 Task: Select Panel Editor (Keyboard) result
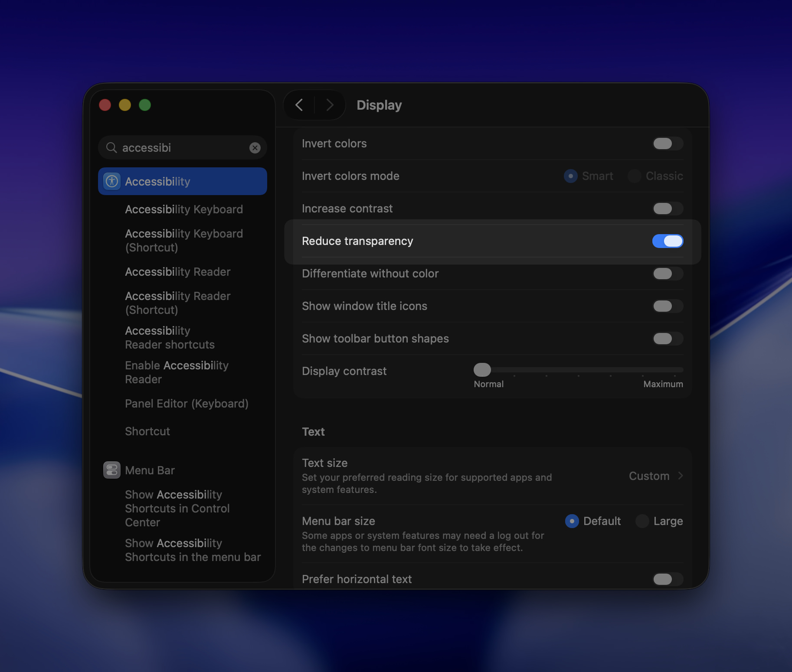187,404
